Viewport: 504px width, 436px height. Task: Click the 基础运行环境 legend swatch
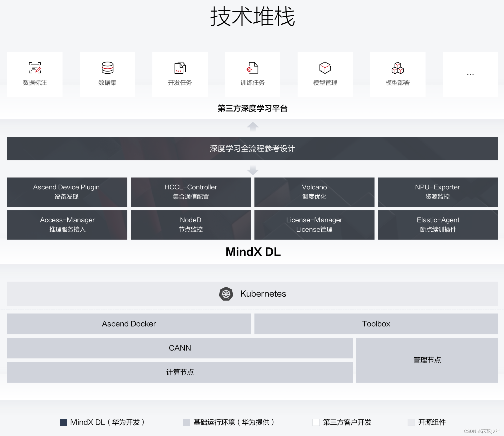point(187,422)
